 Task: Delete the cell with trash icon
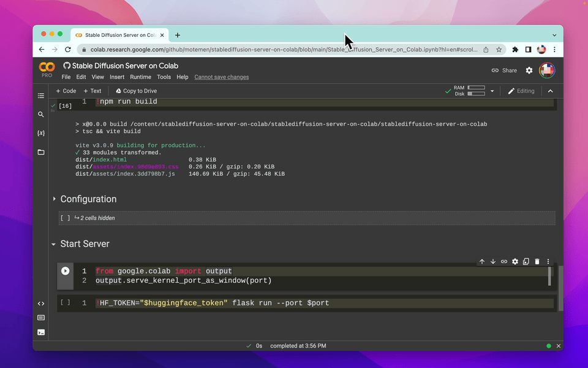[537, 261]
